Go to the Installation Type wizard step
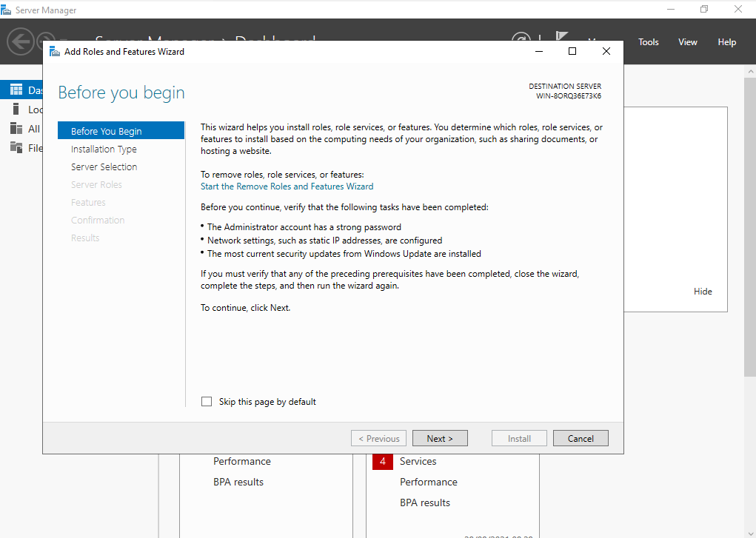Image resolution: width=756 pixels, height=538 pixels. 104,149
